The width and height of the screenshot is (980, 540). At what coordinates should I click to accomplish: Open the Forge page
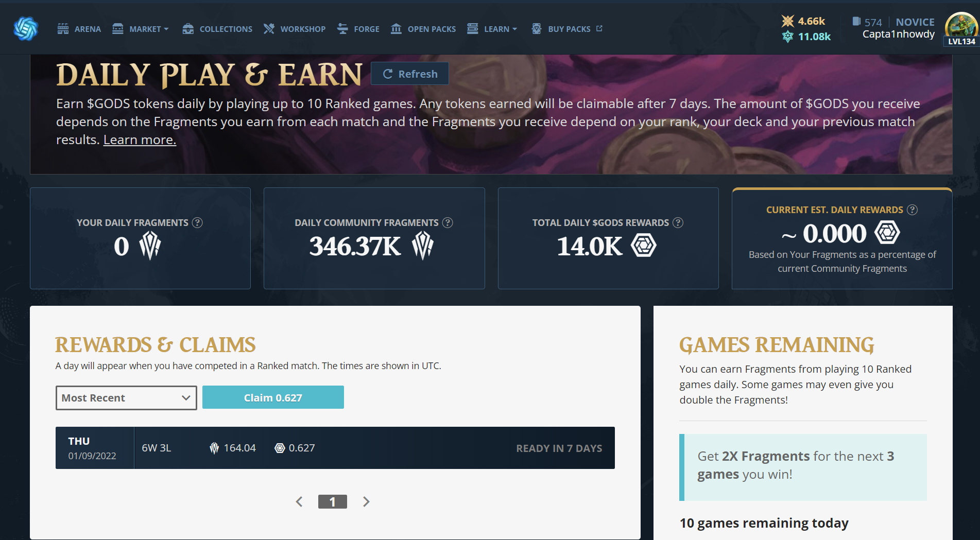click(358, 29)
